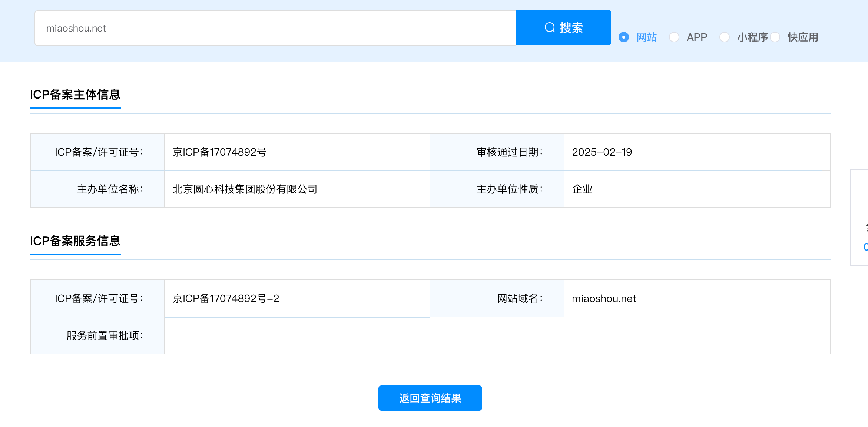
Task: Click the magnifier icon in search button
Action: point(550,27)
